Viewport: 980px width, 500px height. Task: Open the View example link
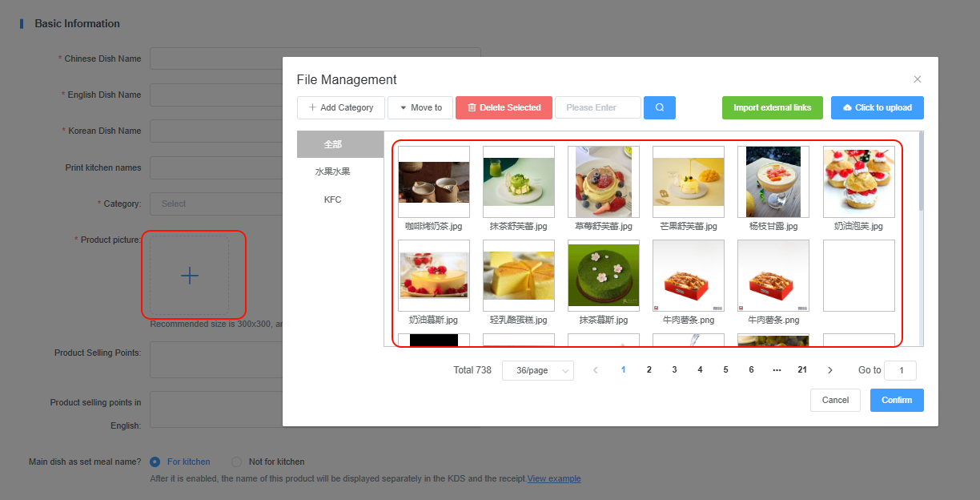click(x=554, y=478)
